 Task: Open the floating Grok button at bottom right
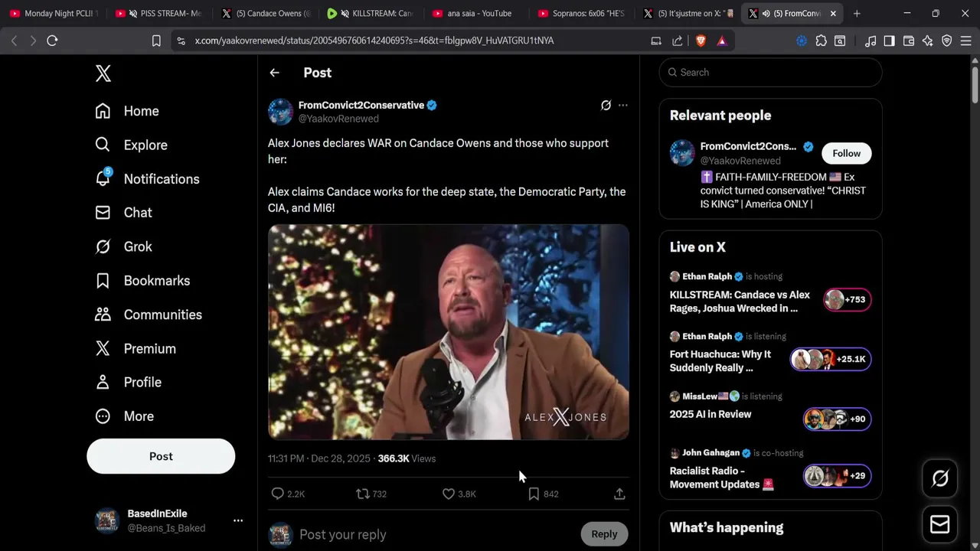coord(940,479)
